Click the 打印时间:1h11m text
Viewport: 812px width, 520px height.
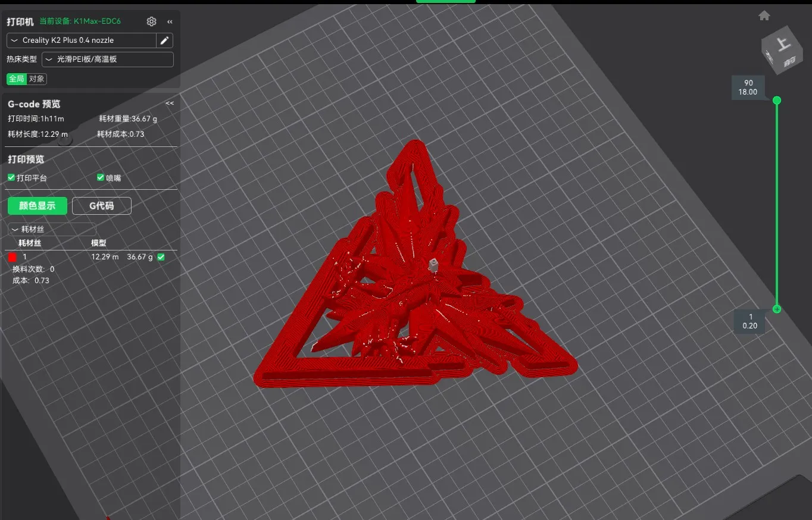(36, 119)
